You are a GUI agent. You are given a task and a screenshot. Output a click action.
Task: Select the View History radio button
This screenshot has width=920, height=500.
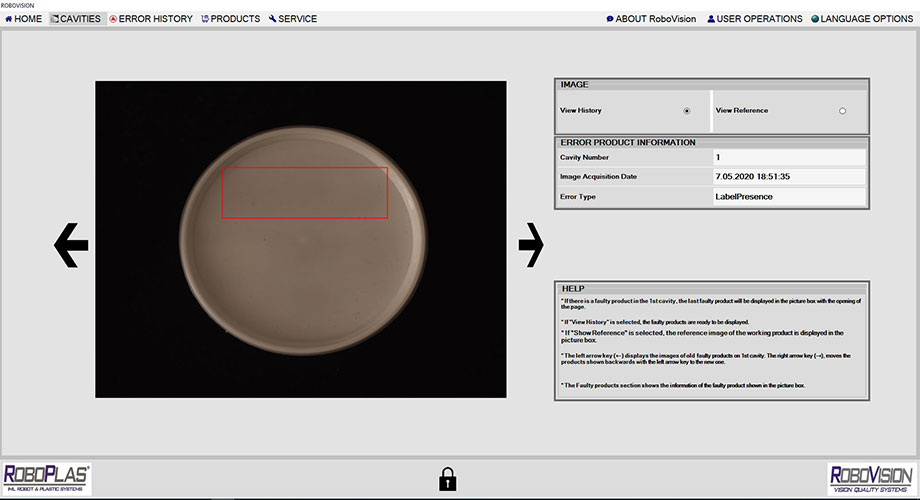click(686, 111)
